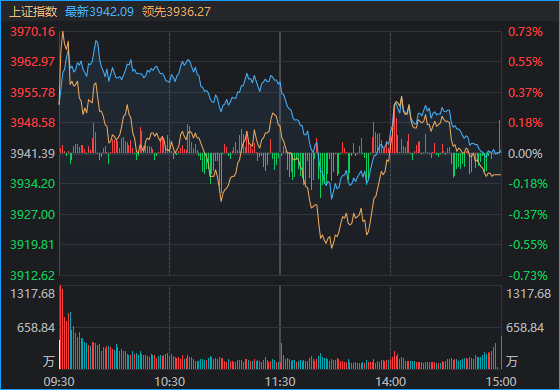Click the 3927.00 price axis label
The image size is (560, 390).
(33, 215)
